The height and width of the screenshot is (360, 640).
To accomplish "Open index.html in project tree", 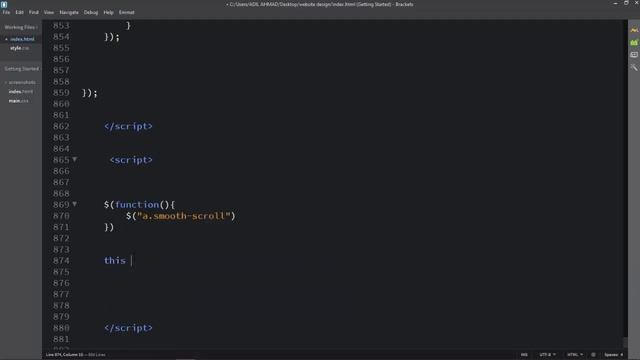I will [20, 91].
